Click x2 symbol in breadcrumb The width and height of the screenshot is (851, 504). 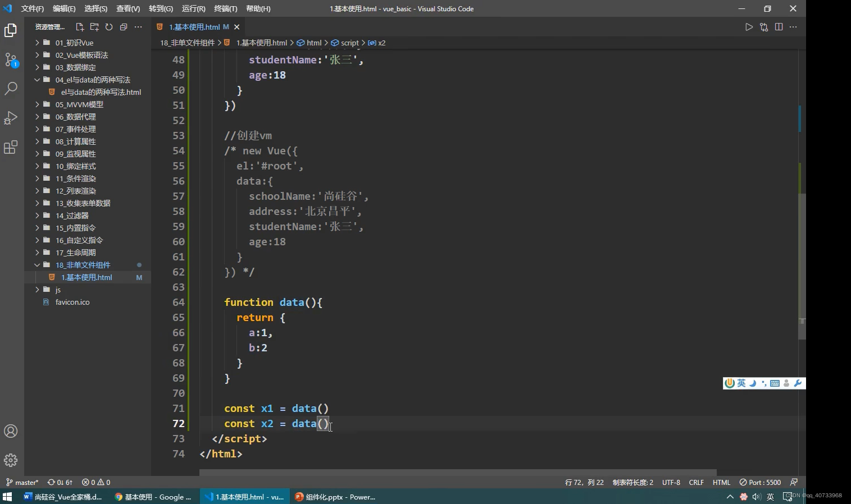381,43
